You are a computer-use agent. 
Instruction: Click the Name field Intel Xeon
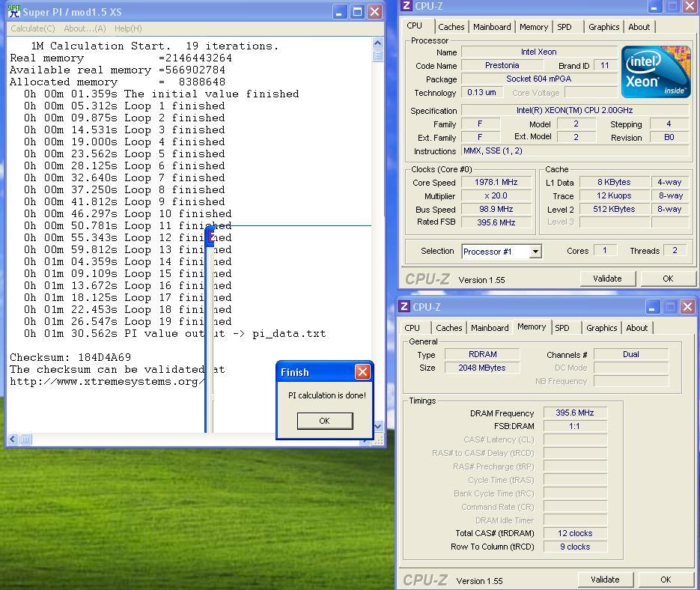coord(538,52)
